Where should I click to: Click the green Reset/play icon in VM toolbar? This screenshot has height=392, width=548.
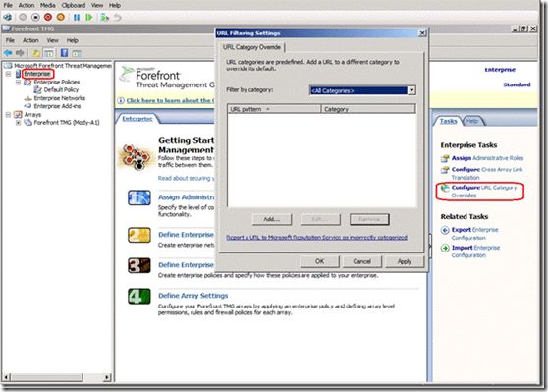(x=89, y=17)
